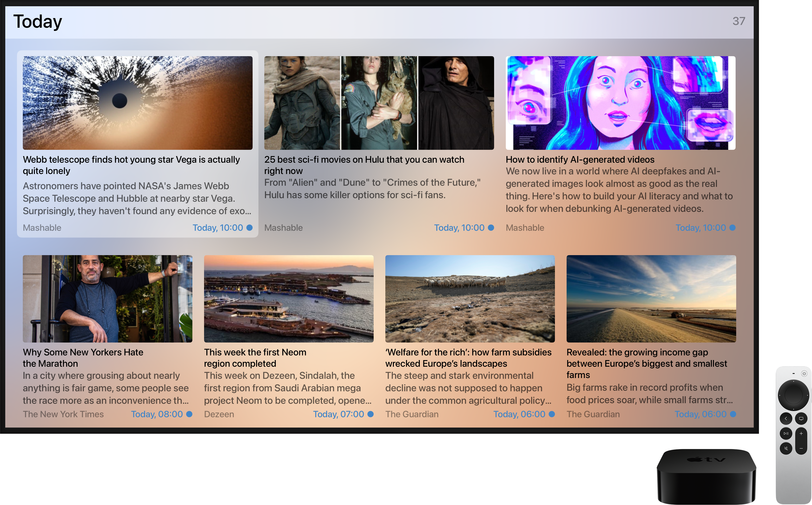Click unread dot on Hulu sci-fi article

click(491, 227)
